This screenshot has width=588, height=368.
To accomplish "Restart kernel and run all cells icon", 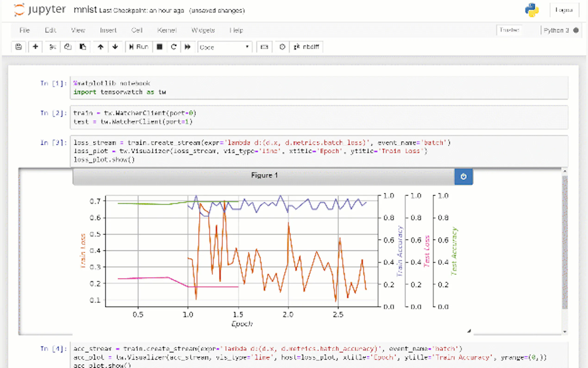I will click(x=188, y=47).
